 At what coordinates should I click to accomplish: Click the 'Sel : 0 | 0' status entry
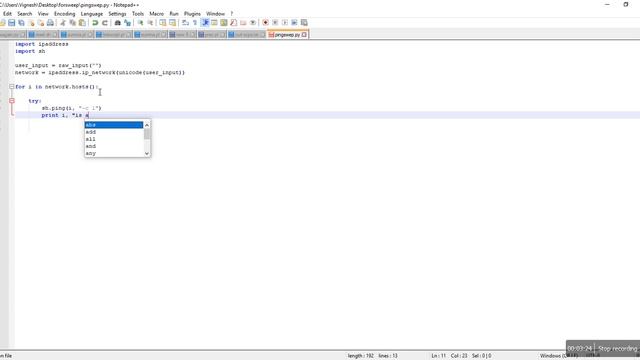click(x=482, y=356)
